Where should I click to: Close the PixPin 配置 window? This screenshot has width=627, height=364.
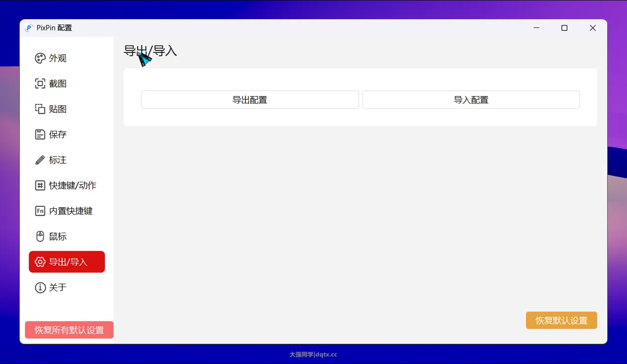coord(593,28)
